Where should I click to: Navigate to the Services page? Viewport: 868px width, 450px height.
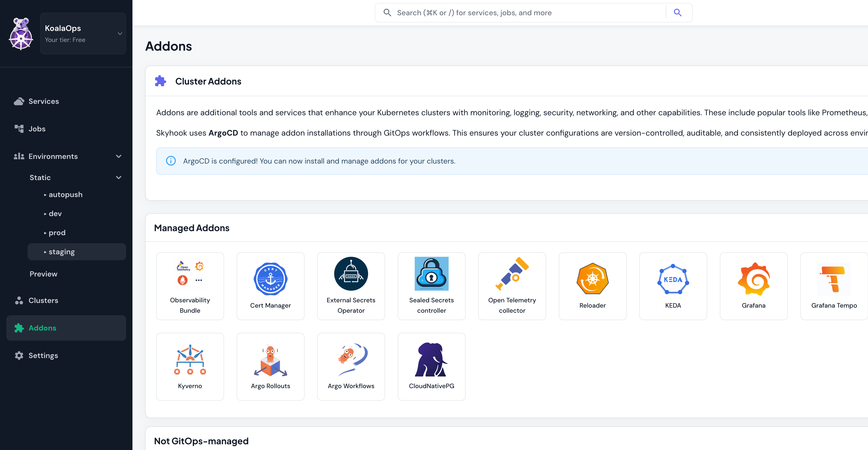pos(43,101)
